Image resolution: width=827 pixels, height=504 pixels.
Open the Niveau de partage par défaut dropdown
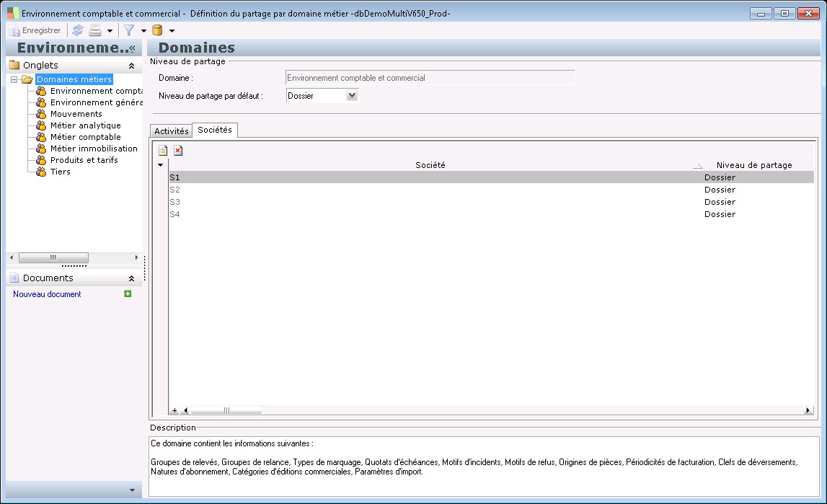click(353, 95)
